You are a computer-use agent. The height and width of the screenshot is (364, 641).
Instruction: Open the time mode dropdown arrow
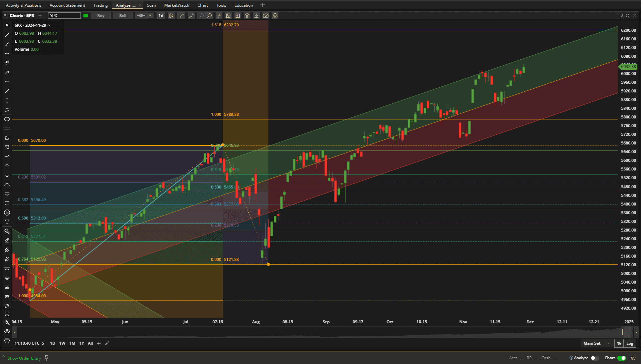tap(150, 16)
